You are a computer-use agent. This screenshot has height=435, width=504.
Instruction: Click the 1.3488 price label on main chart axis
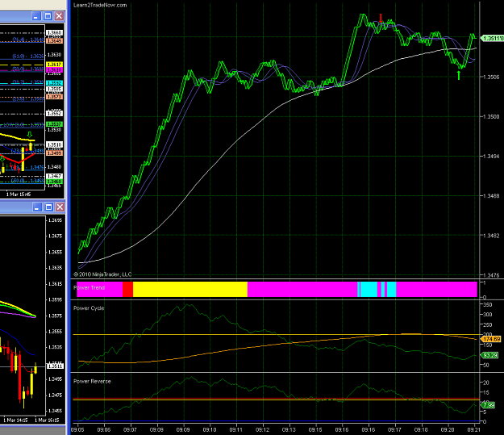point(491,195)
